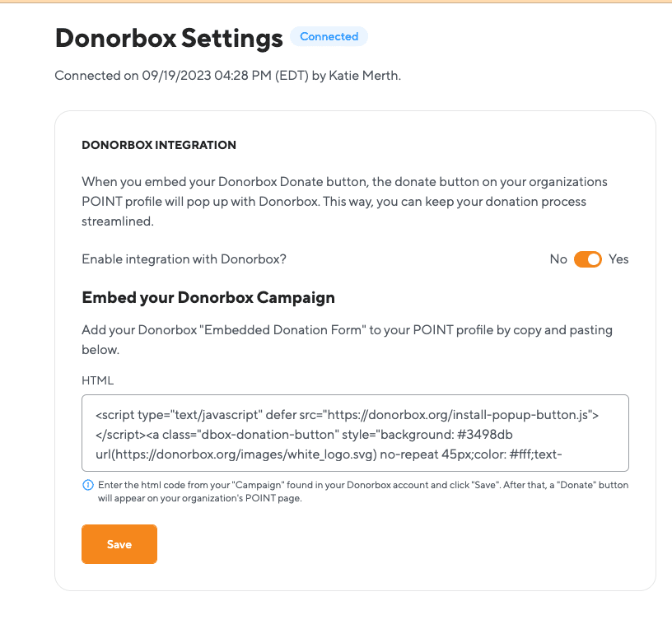Click the rounded toggle control for Donorbox integration
The image size is (672, 643).
(587, 259)
